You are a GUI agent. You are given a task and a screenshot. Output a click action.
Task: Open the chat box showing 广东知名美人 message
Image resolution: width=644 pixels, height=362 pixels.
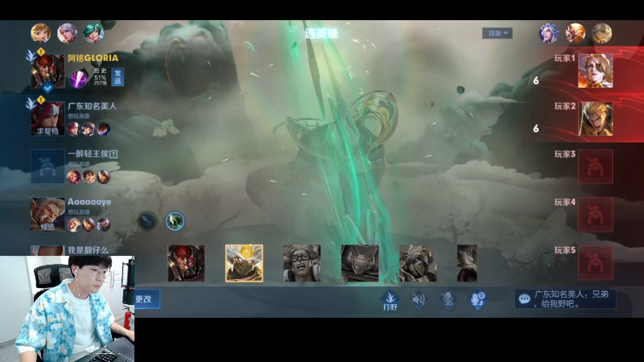(565, 298)
